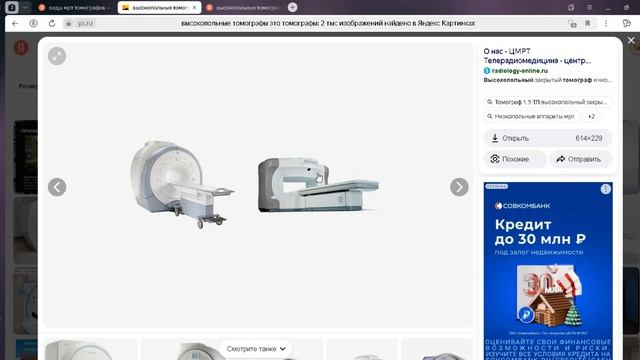Open a new browser tab

pos(292,7)
